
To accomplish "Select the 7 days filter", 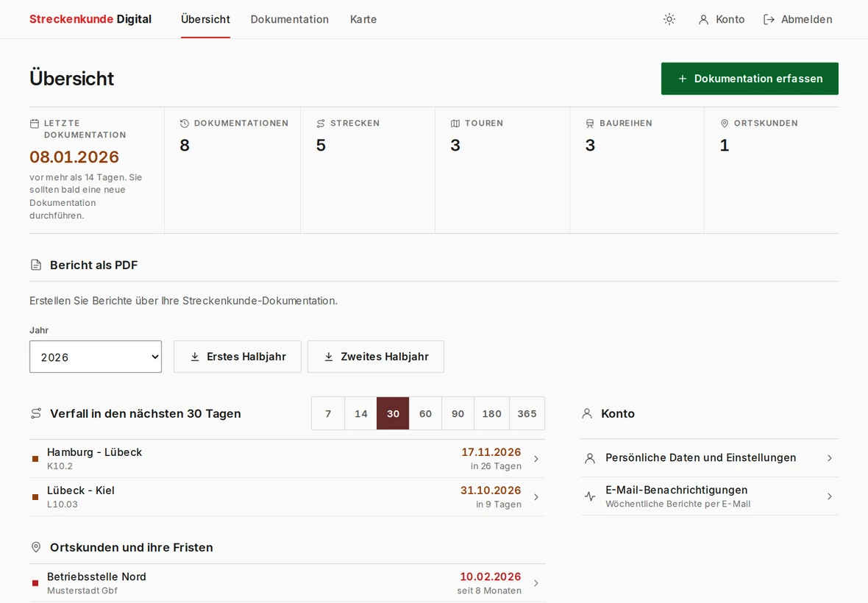I will click(x=328, y=413).
